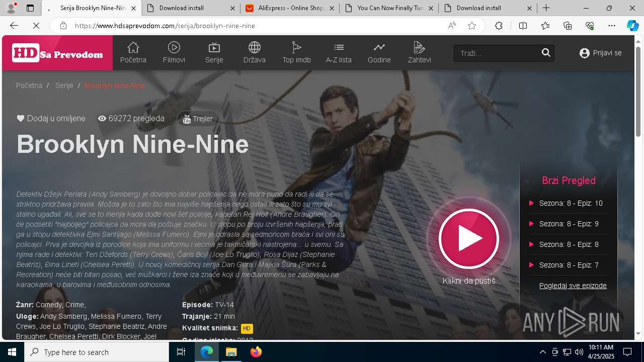The image size is (644, 362).
Task: Add series to favorites via Dodaj u omiljene
Action: (51, 119)
